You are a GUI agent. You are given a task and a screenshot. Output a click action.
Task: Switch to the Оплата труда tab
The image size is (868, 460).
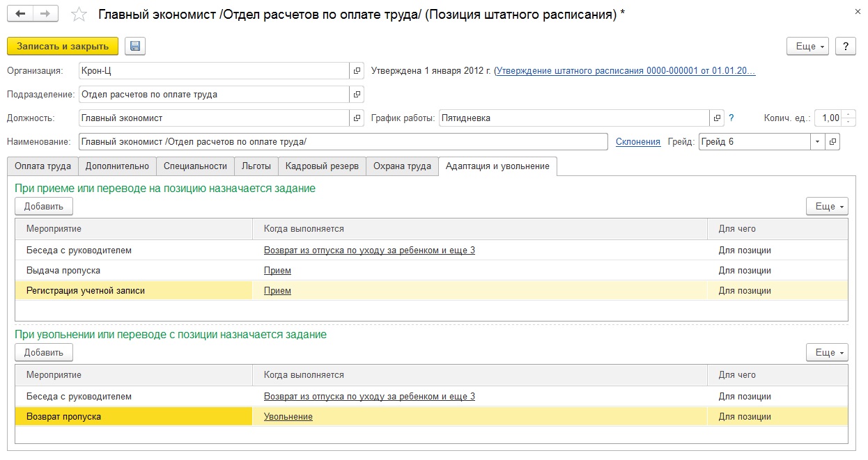point(42,166)
